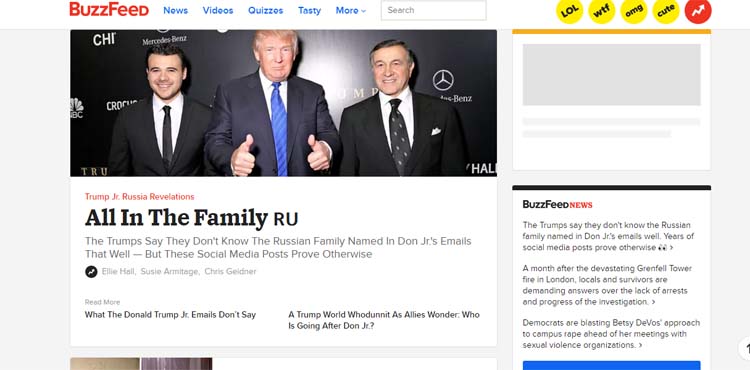Open the cute badge feed
Screen dimensions: 750x370
[x=666, y=11]
